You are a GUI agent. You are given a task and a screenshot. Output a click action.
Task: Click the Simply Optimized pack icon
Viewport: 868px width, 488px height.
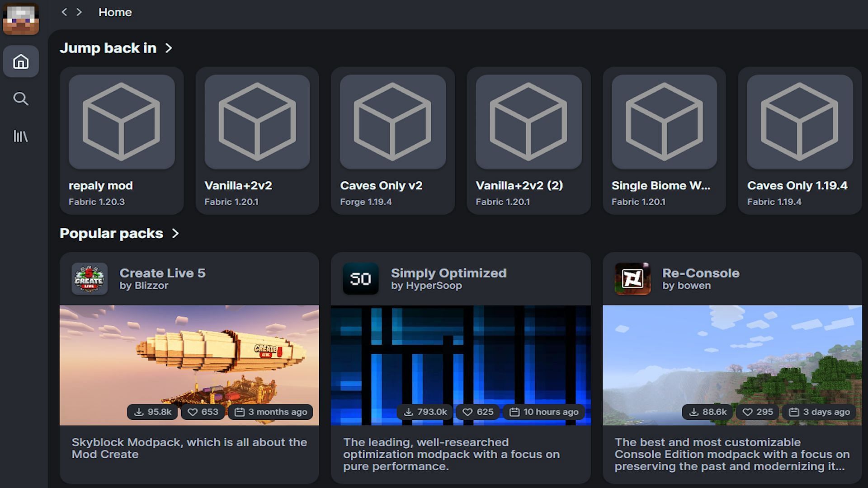tap(360, 278)
